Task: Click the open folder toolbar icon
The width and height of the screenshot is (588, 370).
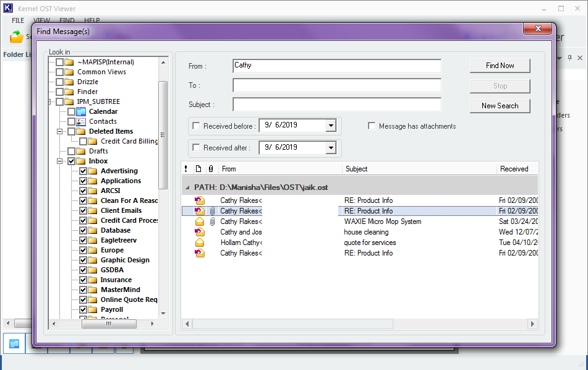Action: tap(17, 37)
